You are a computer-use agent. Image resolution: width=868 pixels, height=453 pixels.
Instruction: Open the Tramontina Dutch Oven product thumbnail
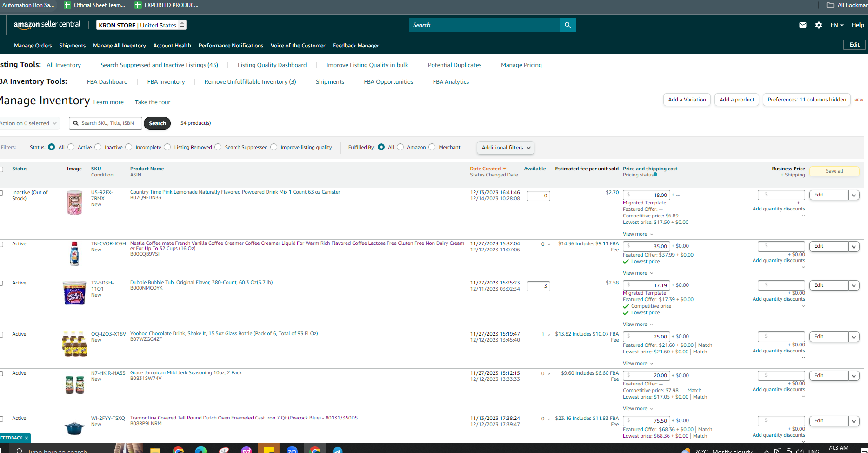74,428
